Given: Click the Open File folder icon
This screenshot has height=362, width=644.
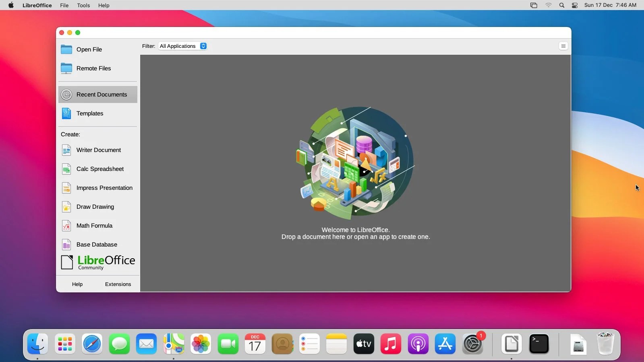Looking at the screenshot, I should [x=66, y=49].
